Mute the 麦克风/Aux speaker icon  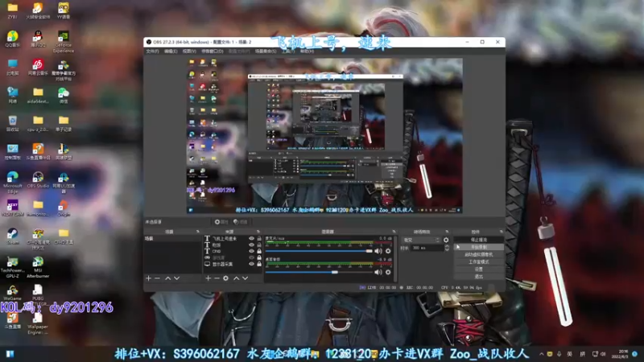click(x=378, y=251)
